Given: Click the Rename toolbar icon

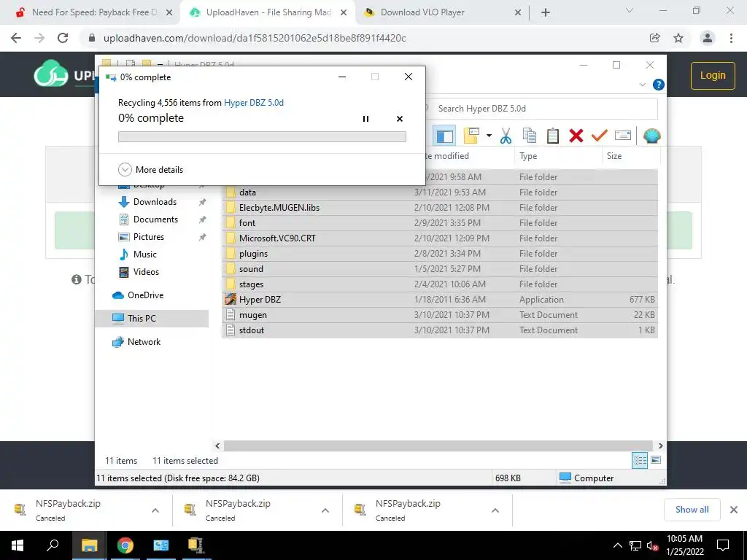Looking at the screenshot, I should tap(623, 136).
